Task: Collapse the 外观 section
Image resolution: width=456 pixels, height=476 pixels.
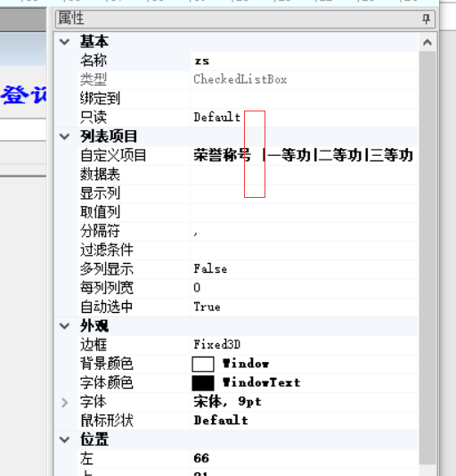Action: pos(65,326)
